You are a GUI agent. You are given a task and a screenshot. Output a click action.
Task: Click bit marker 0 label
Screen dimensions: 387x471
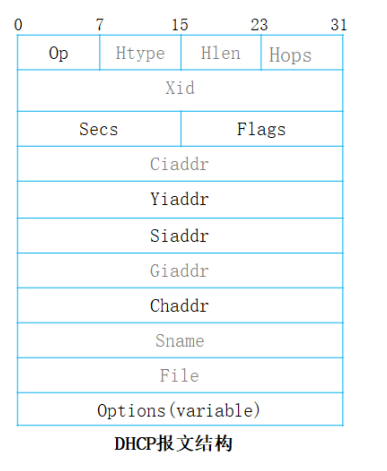(18, 25)
